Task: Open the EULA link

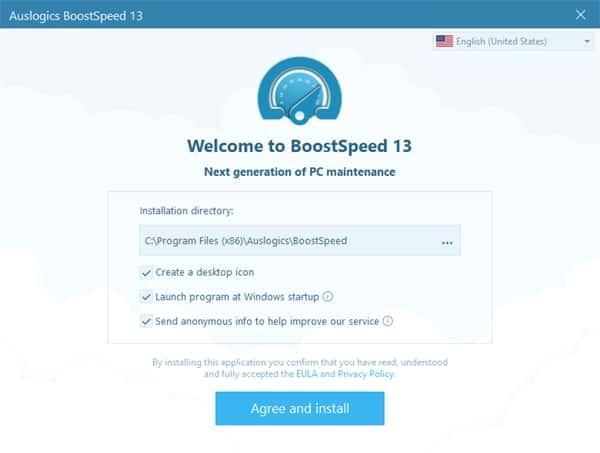Action: tap(307, 374)
